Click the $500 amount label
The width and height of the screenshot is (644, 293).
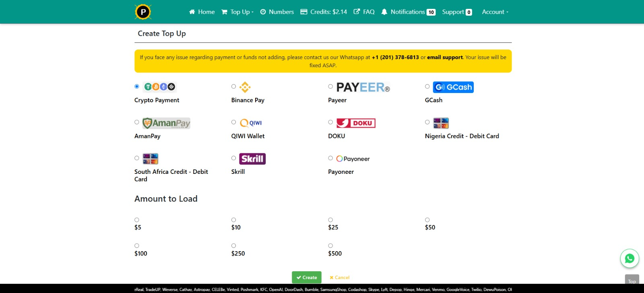tap(335, 254)
